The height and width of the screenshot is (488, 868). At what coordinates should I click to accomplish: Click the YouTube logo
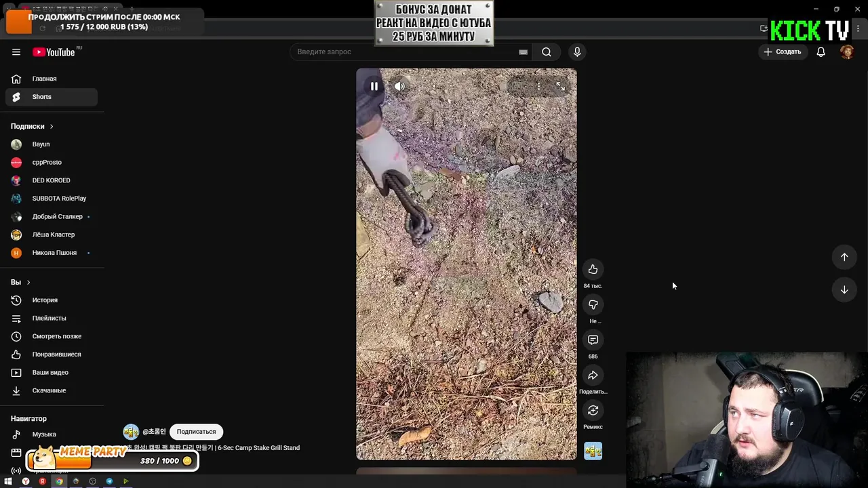pyautogui.click(x=54, y=52)
